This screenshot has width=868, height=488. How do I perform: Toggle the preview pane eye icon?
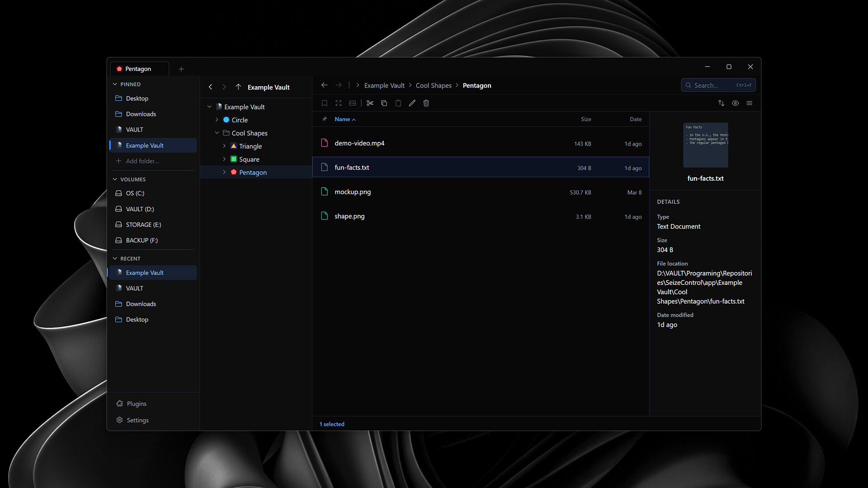tap(735, 103)
